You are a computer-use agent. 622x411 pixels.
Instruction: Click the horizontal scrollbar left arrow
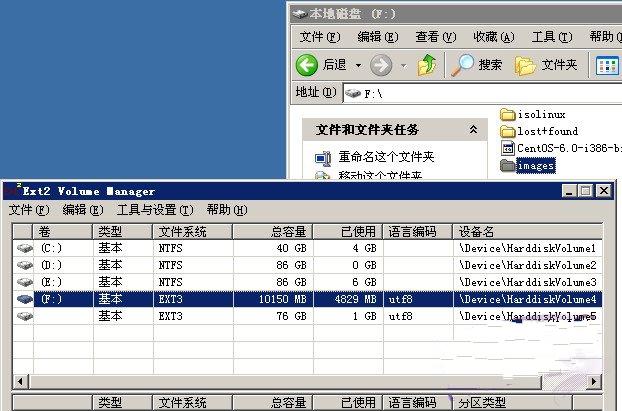[x=20, y=382]
